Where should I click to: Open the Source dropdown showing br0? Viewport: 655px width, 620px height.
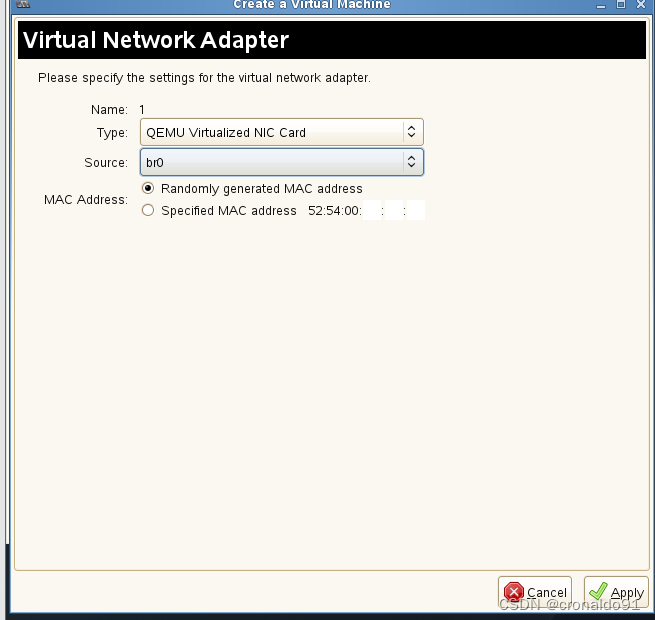pyautogui.click(x=282, y=162)
